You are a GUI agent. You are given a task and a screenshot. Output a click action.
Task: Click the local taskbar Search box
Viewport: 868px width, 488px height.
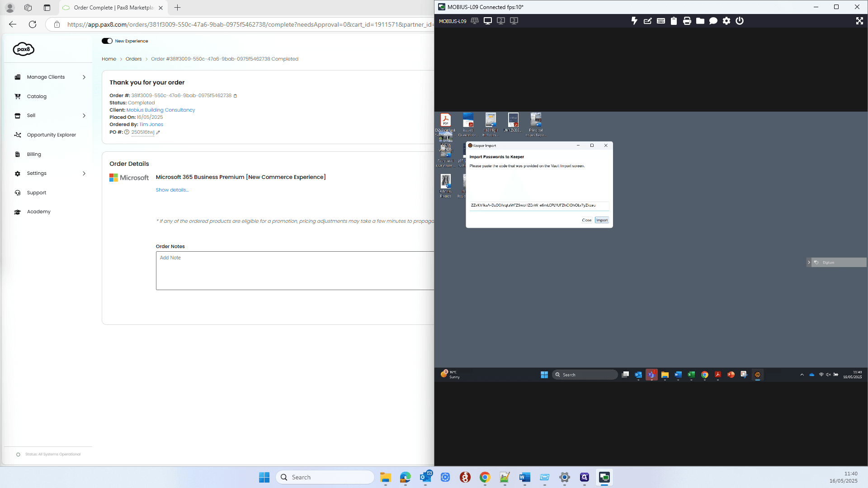point(325,477)
